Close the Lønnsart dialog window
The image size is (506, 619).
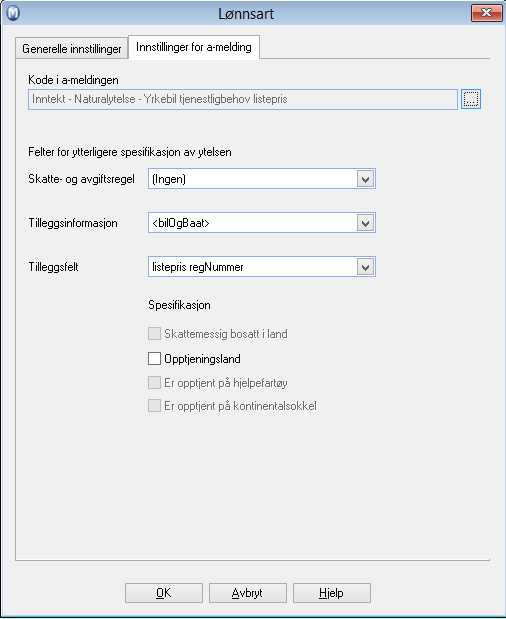tap(486, 13)
